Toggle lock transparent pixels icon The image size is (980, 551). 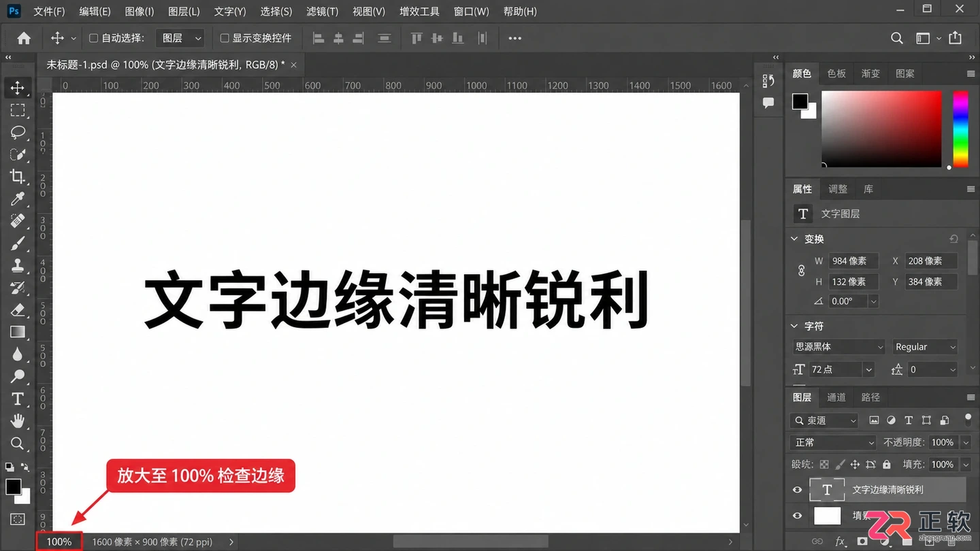[x=824, y=465]
